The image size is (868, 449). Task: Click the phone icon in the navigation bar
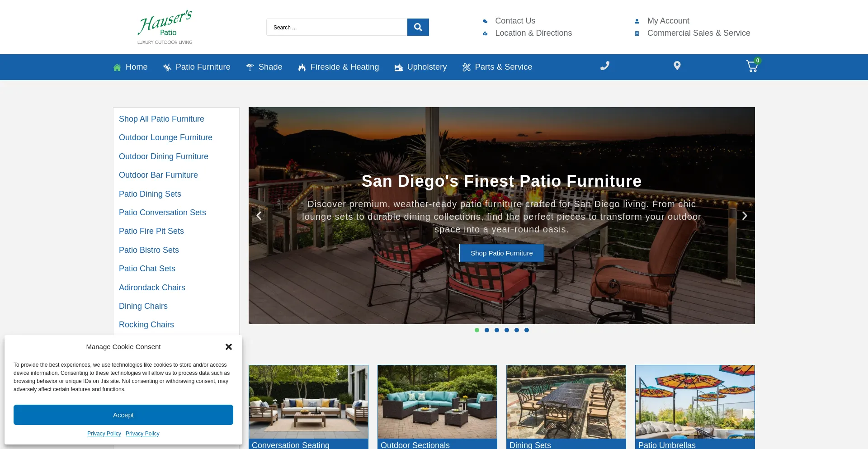point(605,66)
